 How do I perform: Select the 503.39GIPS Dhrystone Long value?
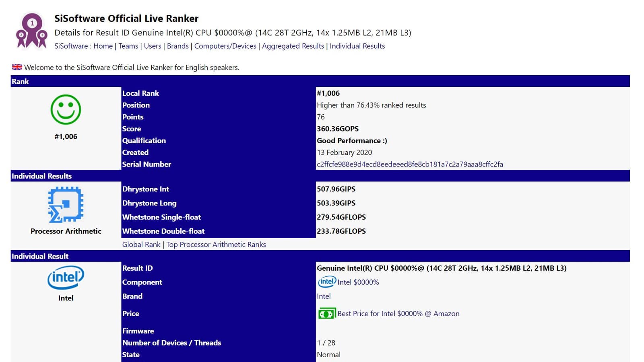(336, 203)
